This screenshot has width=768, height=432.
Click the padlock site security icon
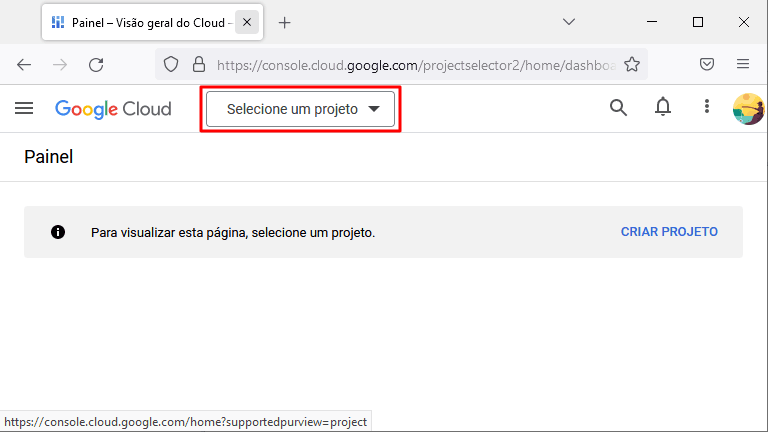199,64
